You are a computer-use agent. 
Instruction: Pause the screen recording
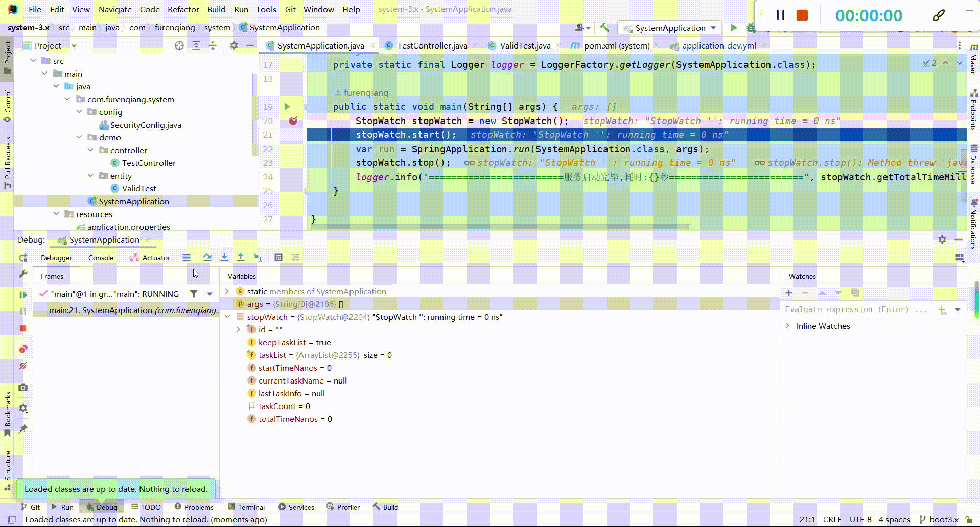tap(780, 15)
